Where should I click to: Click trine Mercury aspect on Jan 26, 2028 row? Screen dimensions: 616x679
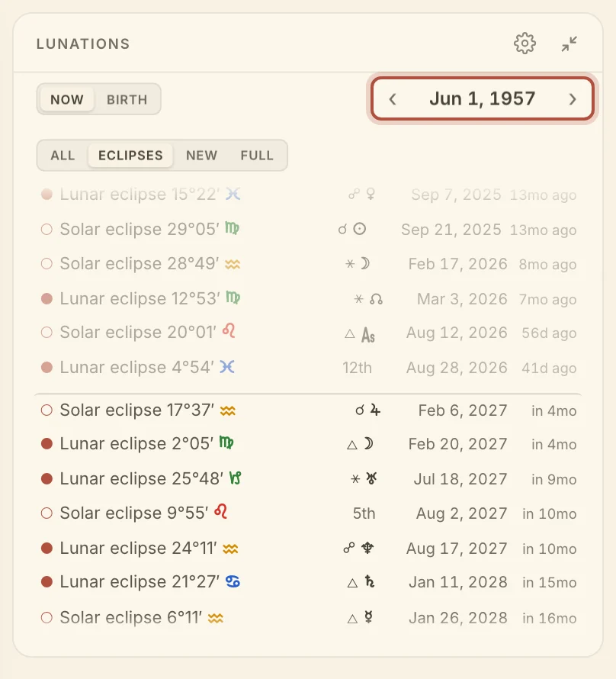[x=361, y=617]
